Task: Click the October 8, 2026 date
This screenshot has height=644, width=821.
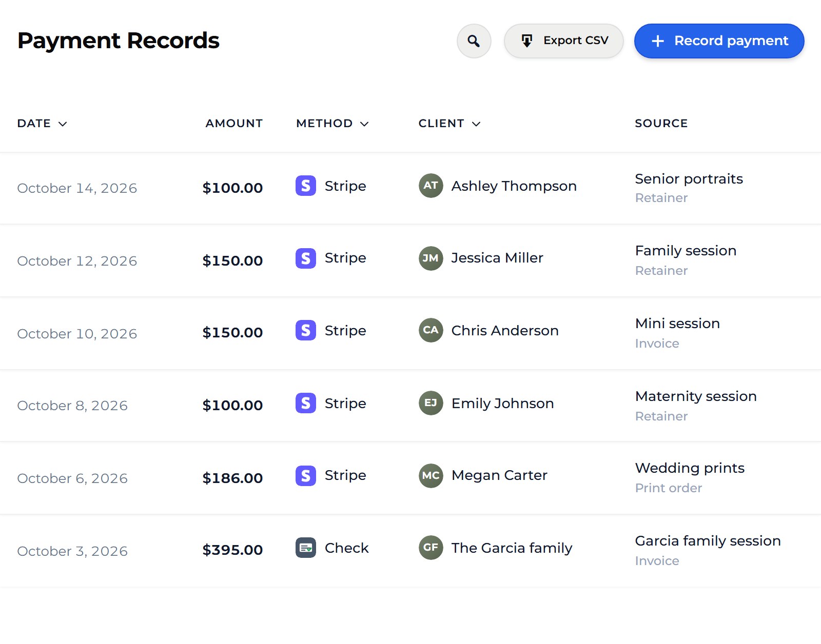Action: [x=72, y=406]
